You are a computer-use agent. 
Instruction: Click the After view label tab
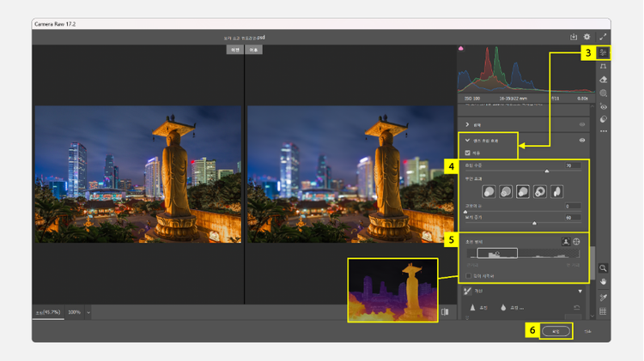tap(253, 51)
